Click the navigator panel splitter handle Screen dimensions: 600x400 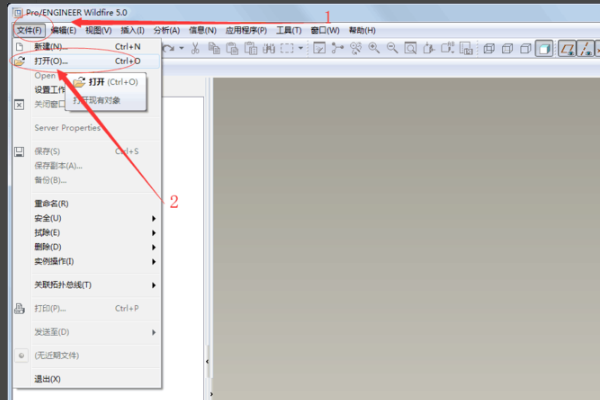pos(208,360)
